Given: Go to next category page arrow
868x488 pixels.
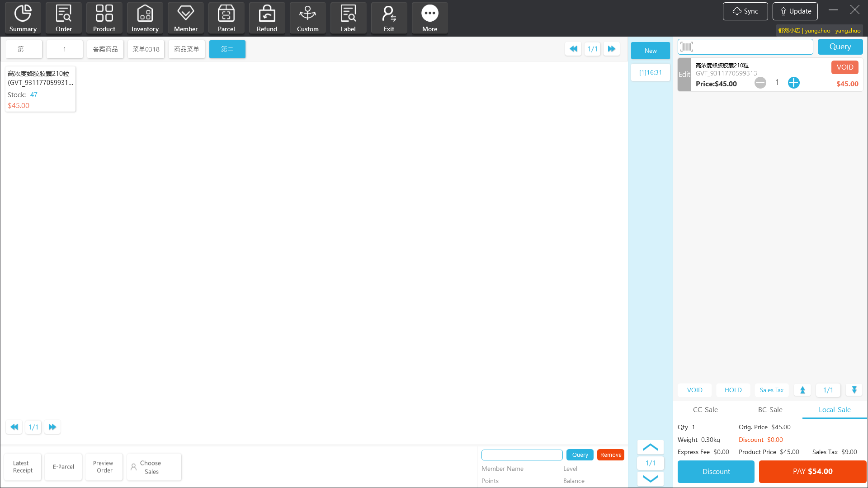Looking at the screenshot, I should (611, 49).
